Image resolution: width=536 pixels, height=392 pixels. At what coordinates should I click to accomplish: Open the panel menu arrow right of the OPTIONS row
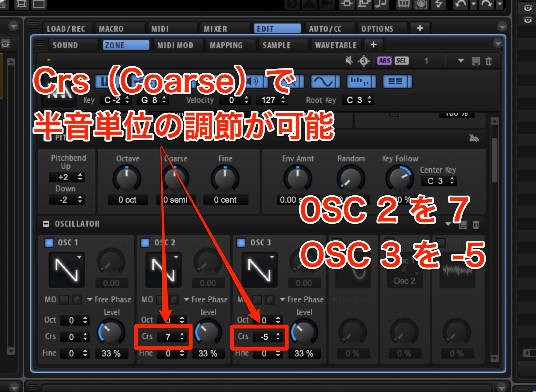502,27
